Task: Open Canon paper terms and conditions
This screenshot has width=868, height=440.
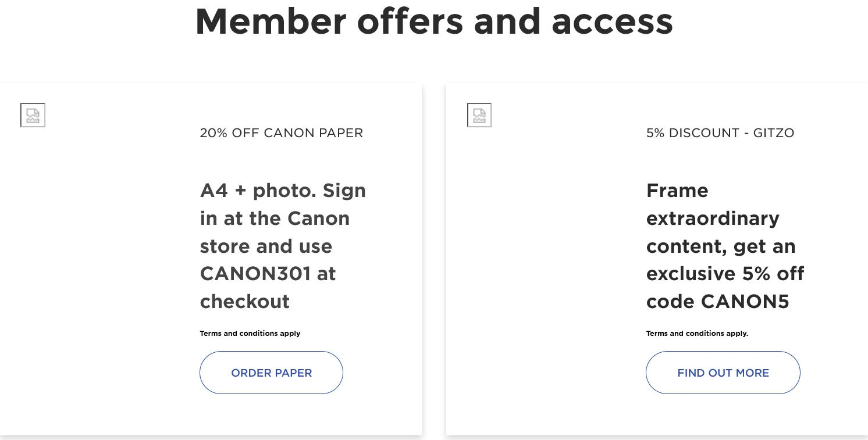Action: click(250, 334)
